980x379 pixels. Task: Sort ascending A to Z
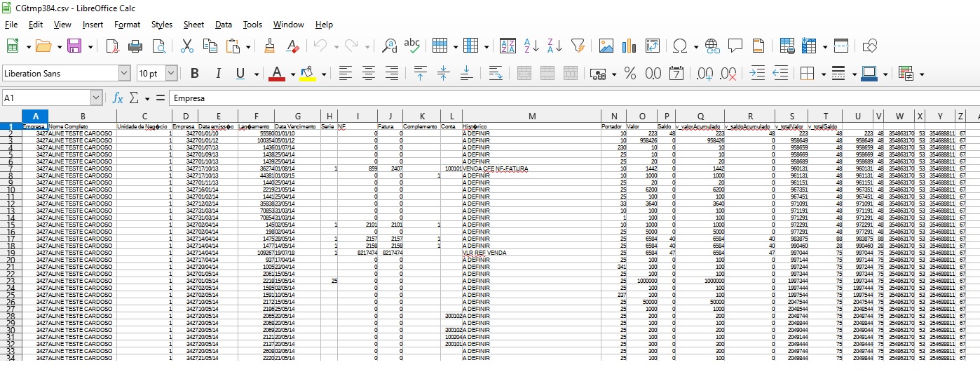click(x=531, y=46)
